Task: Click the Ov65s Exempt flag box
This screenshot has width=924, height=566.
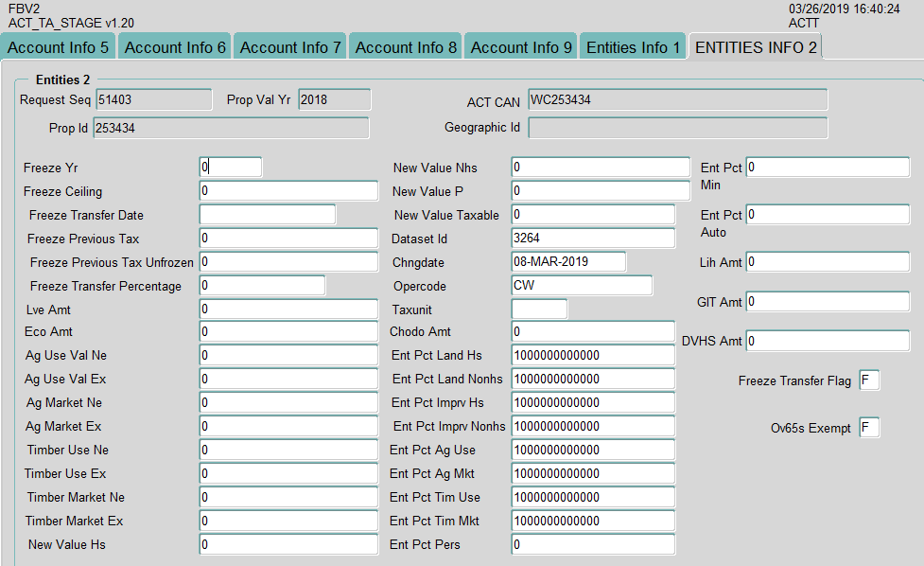Action: (x=869, y=428)
